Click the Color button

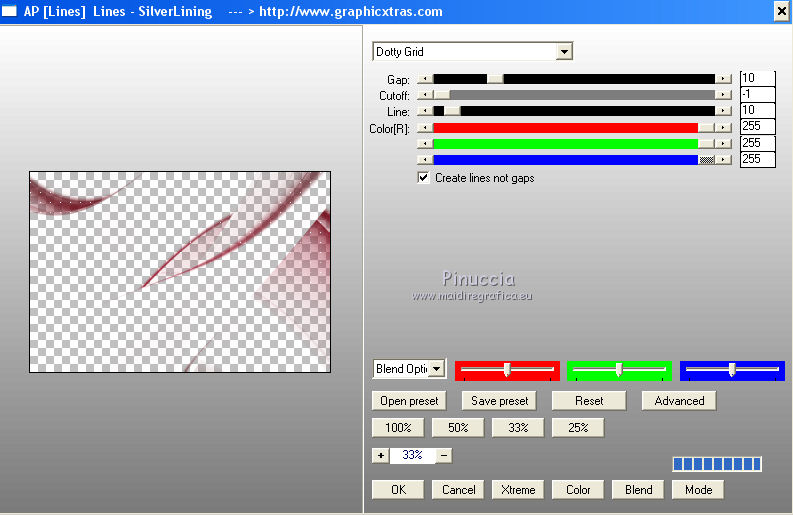pos(578,490)
